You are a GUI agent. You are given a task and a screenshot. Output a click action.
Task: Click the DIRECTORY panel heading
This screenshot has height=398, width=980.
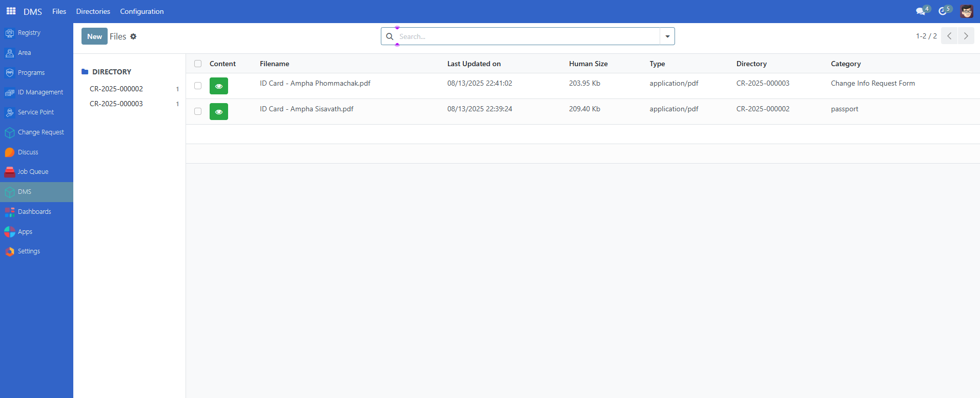click(112, 72)
